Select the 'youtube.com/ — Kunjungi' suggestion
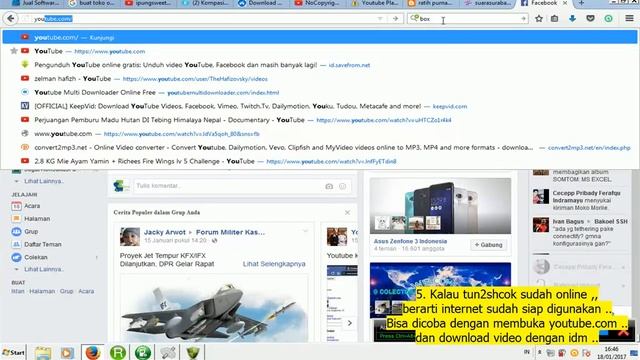 point(320,37)
